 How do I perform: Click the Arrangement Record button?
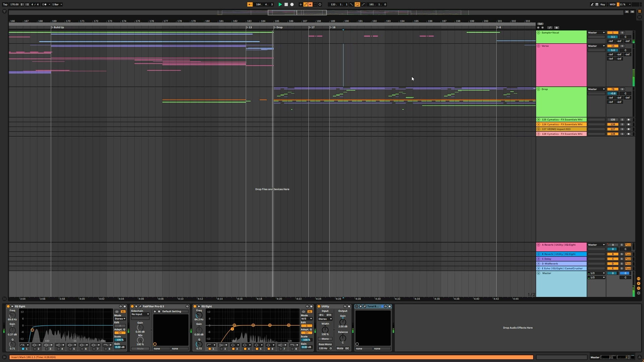[292, 4]
